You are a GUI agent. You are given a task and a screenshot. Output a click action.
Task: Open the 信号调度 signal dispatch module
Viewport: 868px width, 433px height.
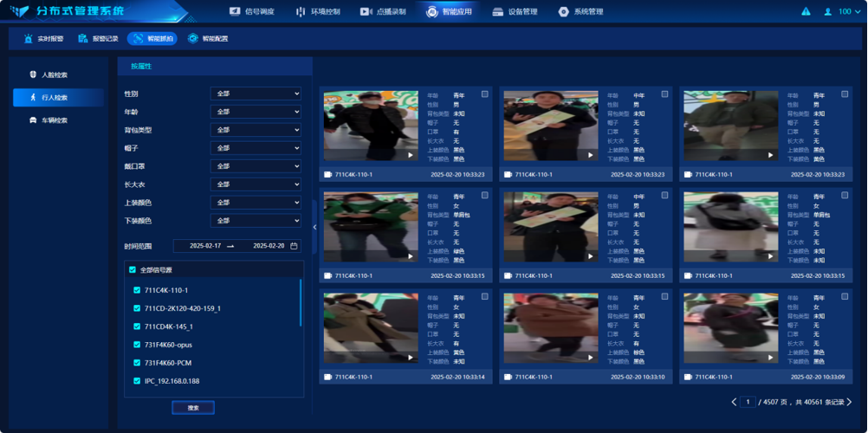coord(252,12)
